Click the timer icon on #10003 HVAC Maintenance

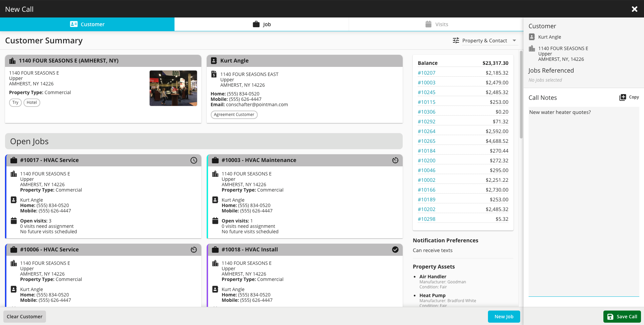pyautogui.click(x=395, y=160)
